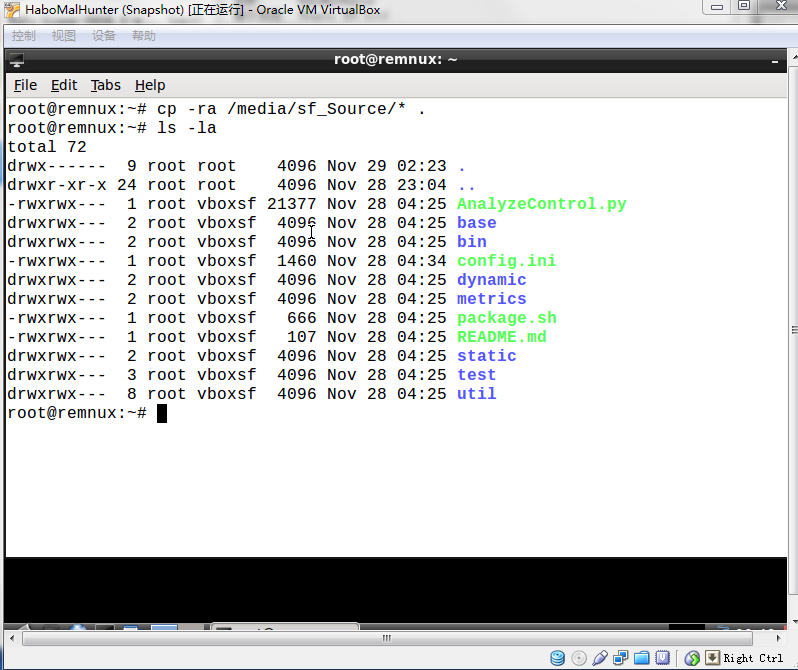Click the hard disk activity status icon

coord(559,658)
